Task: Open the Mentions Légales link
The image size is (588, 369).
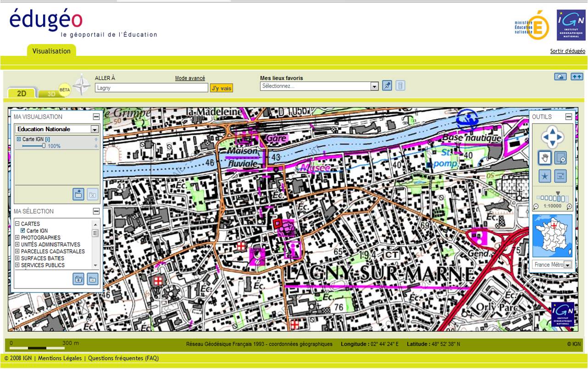Action: 60,358
